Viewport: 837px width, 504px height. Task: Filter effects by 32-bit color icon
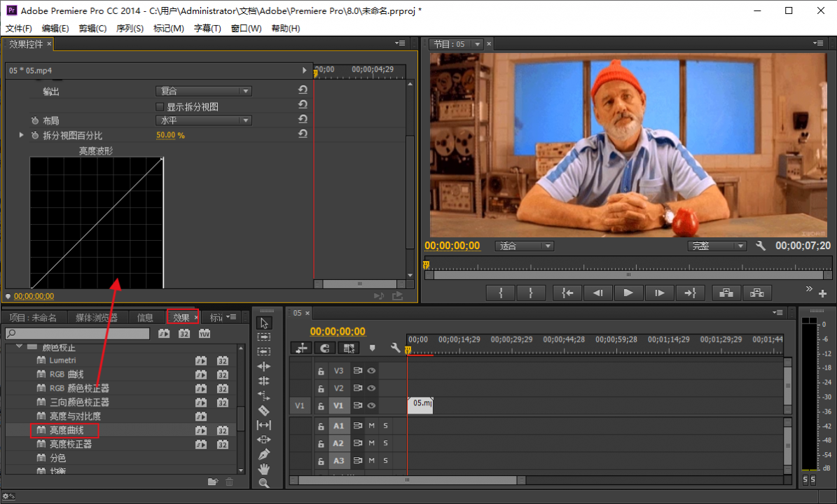[184, 334]
